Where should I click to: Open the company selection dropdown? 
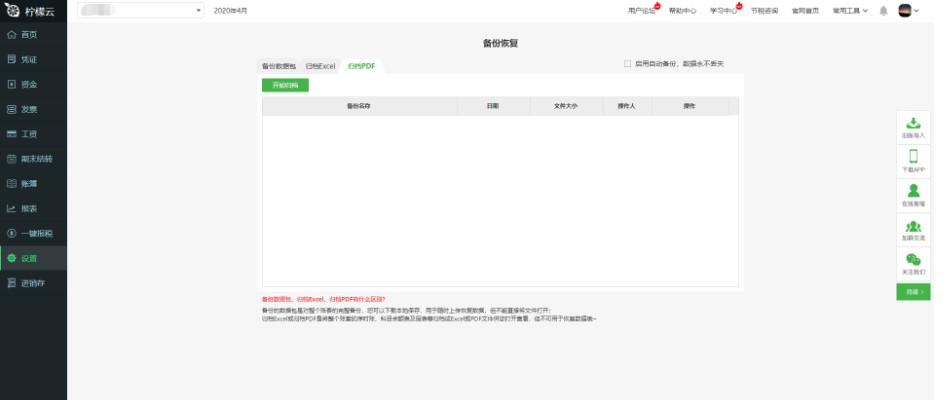pos(140,10)
